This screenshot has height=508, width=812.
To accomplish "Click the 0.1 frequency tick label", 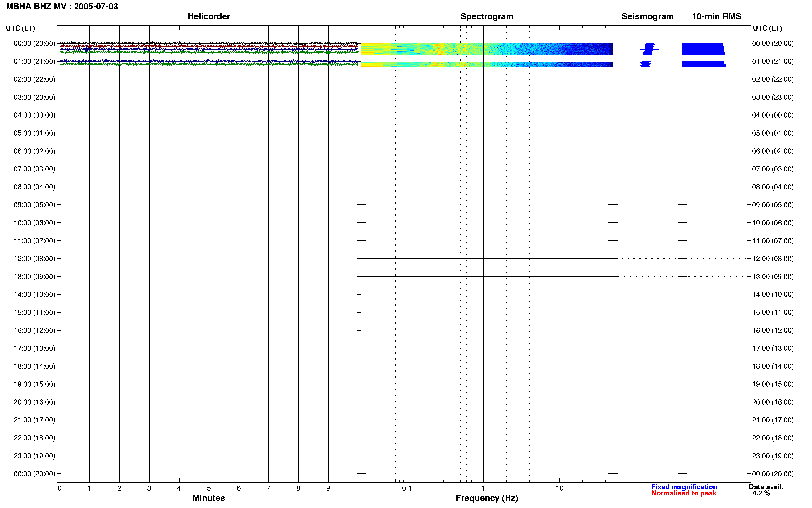I will tap(407, 488).
